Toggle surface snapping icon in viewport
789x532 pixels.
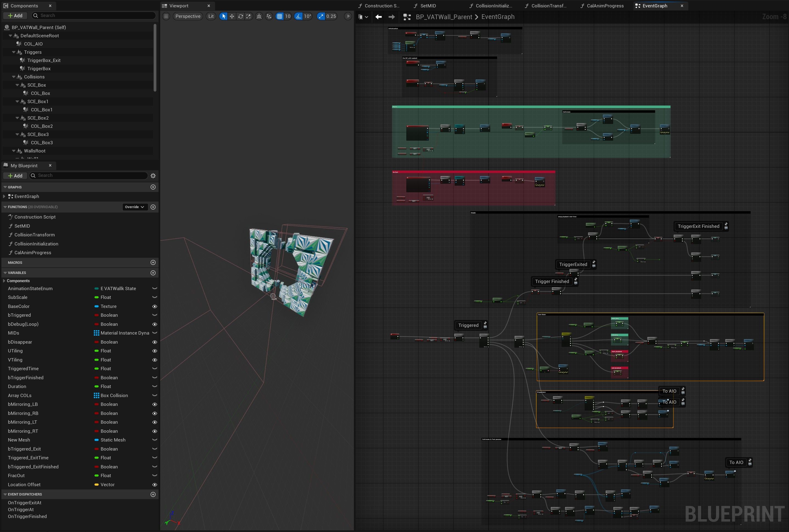pos(269,16)
